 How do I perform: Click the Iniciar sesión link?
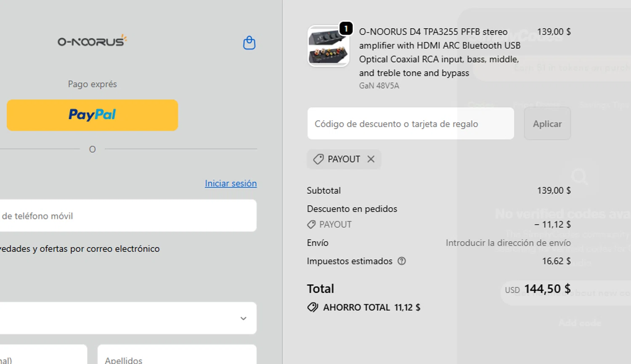point(231,183)
